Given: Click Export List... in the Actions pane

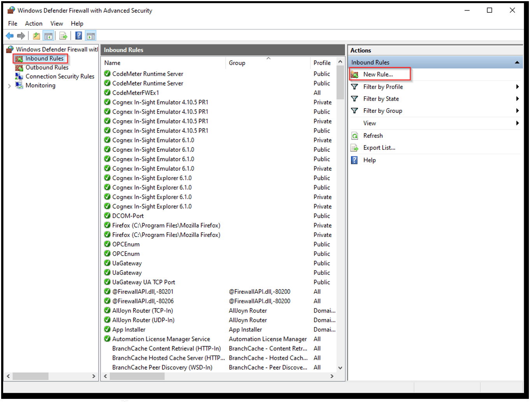Looking at the screenshot, I should pyautogui.click(x=379, y=148).
